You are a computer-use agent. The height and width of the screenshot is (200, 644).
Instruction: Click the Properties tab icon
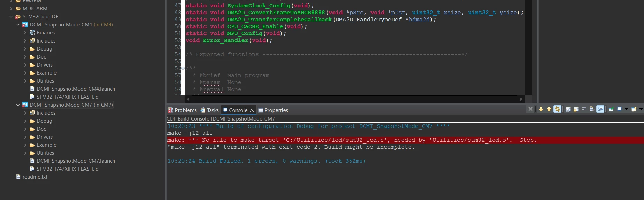[260, 110]
